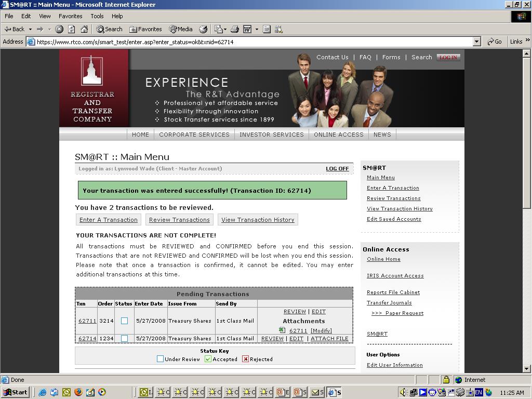The height and width of the screenshot is (399, 532).
Task: Open the CORPORATE SERVICES tab
Action: tap(194, 135)
